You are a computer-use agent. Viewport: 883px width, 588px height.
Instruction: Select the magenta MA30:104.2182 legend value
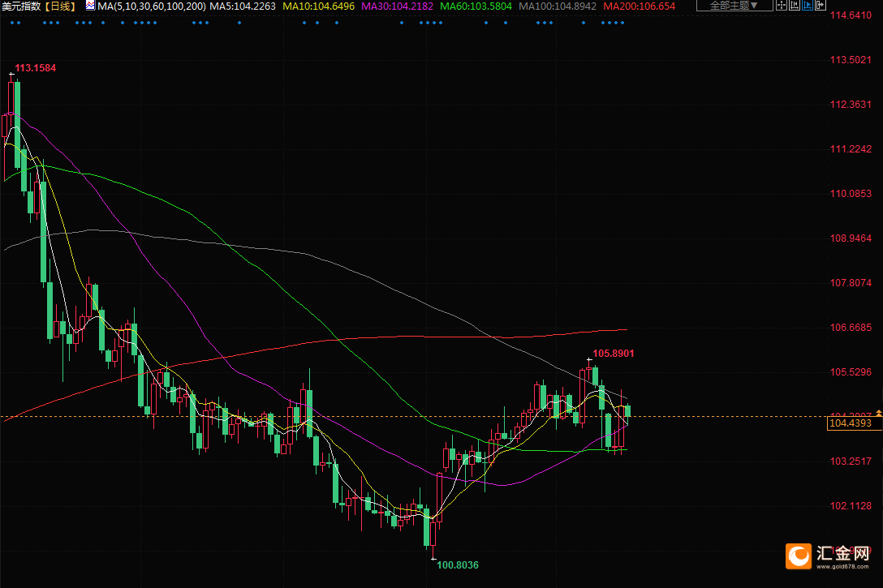[398, 6]
